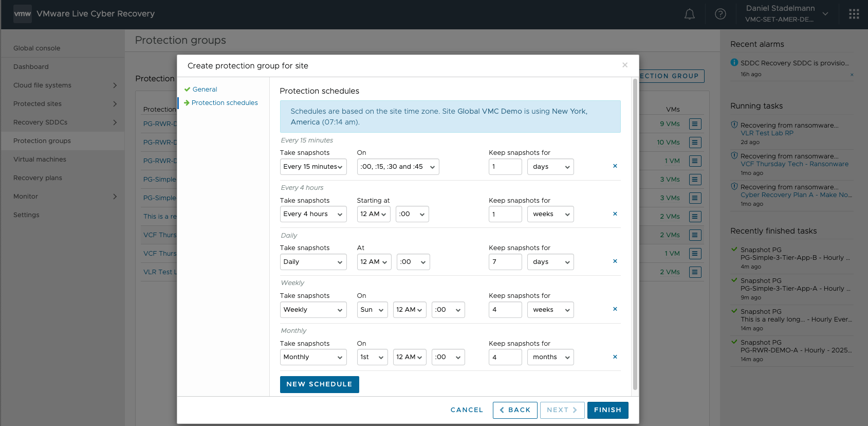Expand Monitor menu
Viewport: 868px width, 426px height.
[115, 197]
